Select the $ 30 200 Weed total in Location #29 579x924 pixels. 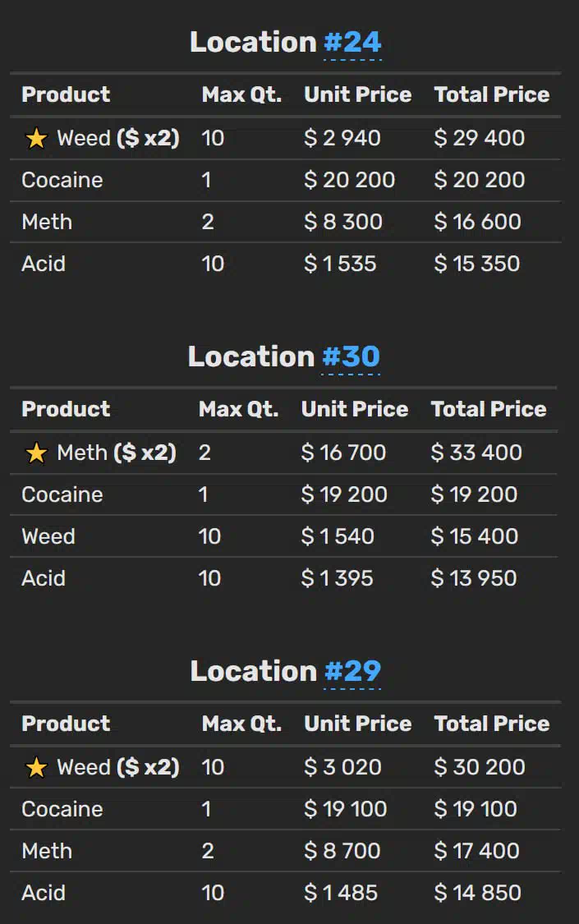480,767
